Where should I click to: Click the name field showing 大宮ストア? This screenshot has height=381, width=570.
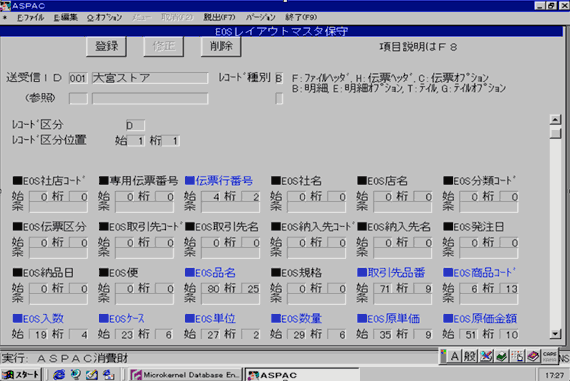point(150,78)
